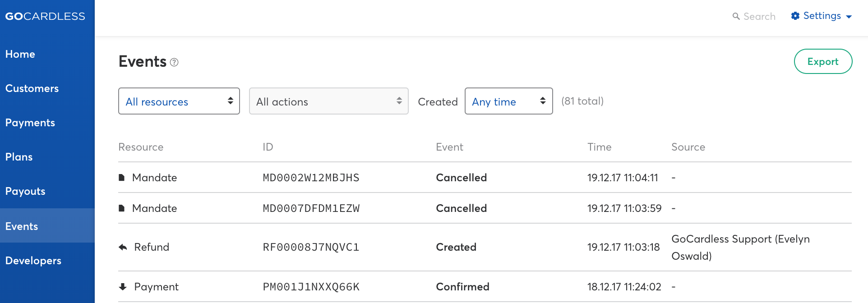This screenshot has height=303, width=868.
Task: Click the Event column header
Action: (449, 147)
